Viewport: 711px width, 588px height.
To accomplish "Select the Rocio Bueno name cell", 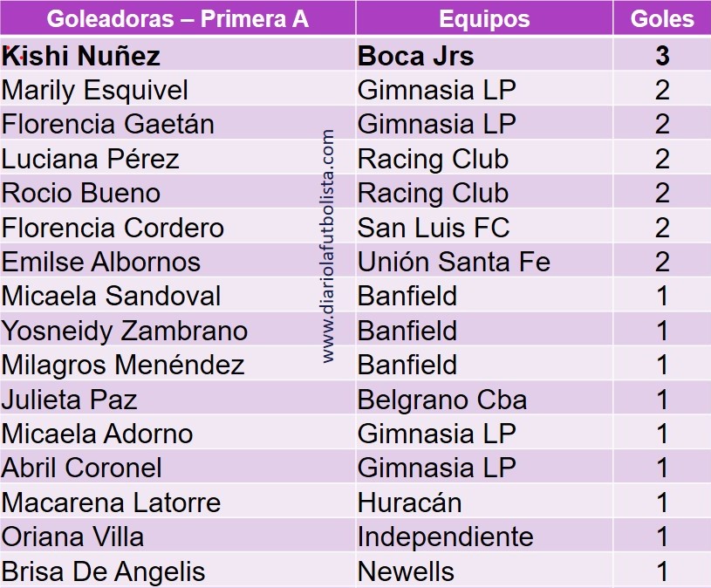I will [81, 193].
